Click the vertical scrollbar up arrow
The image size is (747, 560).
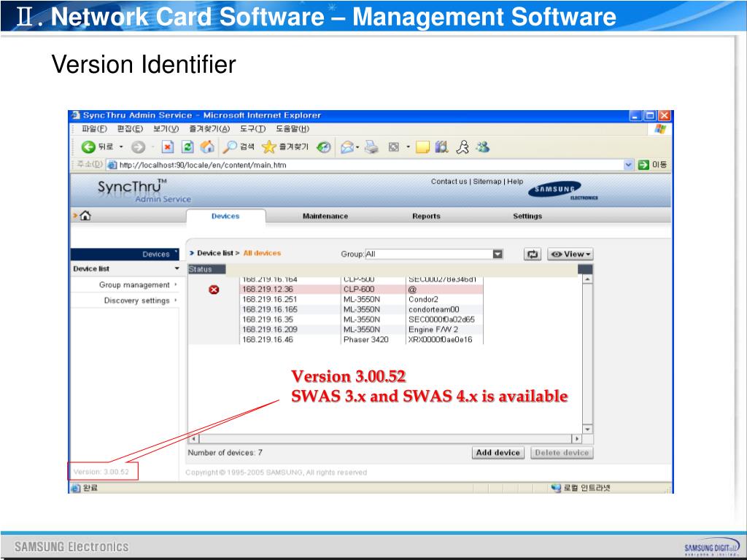click(x=588, y=279)
